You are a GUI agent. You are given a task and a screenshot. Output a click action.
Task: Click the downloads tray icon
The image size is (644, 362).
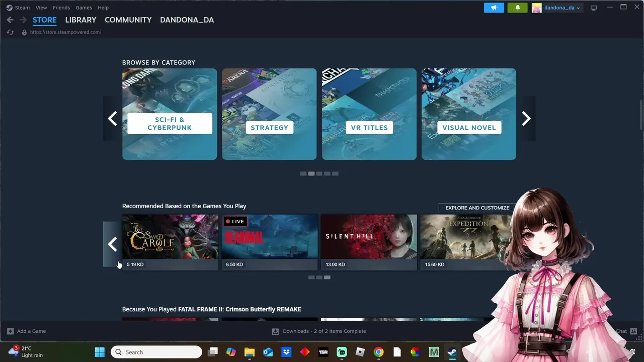click(x=275, y=331)
